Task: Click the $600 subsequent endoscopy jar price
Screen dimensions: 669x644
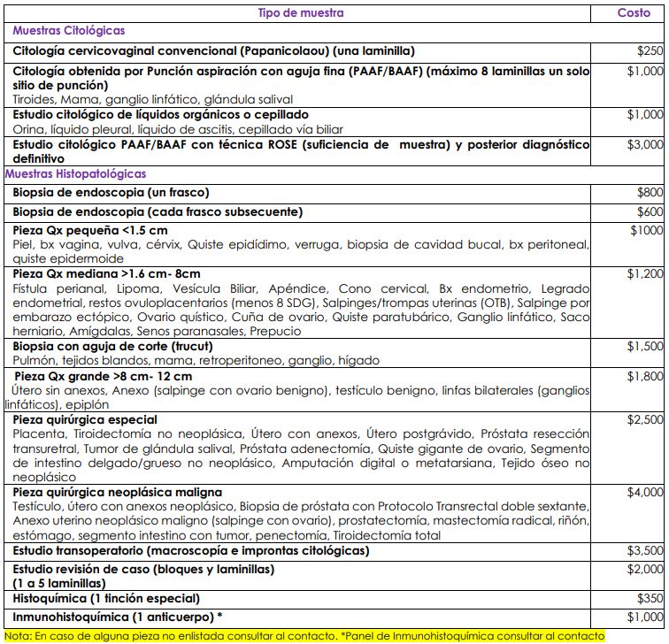Action: pos(650,212)
